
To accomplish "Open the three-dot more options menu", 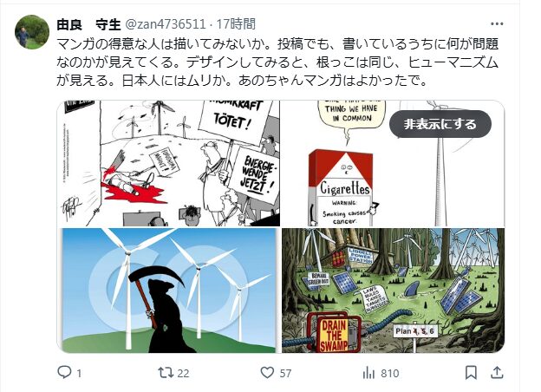I will pos(497,23).
